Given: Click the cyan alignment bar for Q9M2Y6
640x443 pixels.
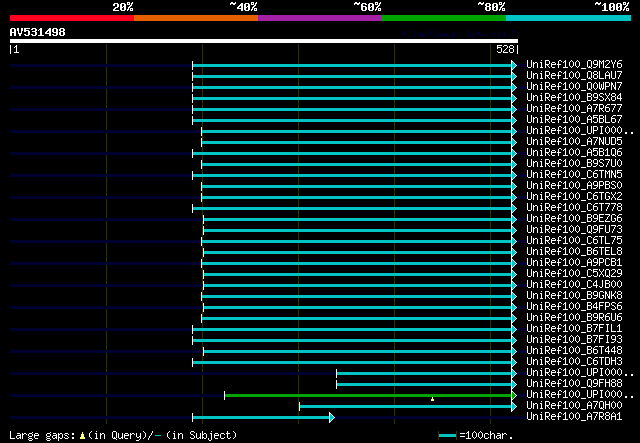Looking at the screenshot, I should [x=352, y=65].
